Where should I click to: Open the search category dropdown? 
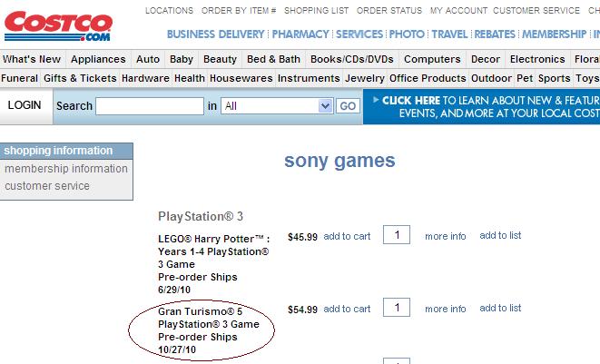277,106
